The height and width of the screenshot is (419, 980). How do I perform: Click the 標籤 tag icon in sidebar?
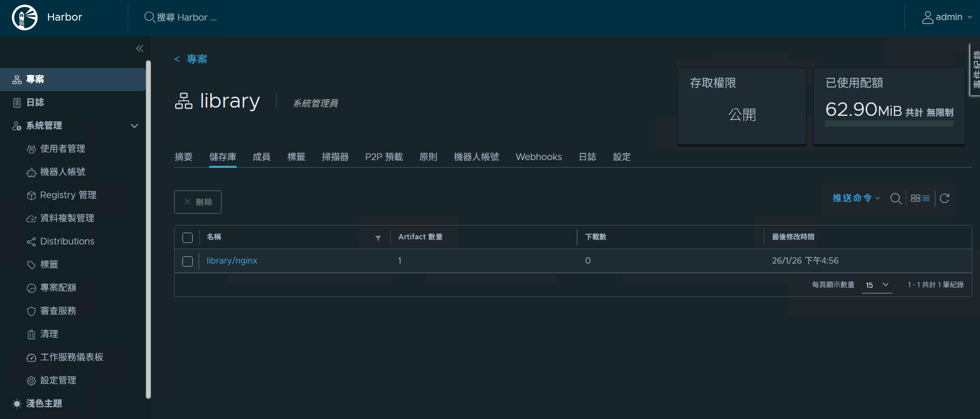click(31, 265)
